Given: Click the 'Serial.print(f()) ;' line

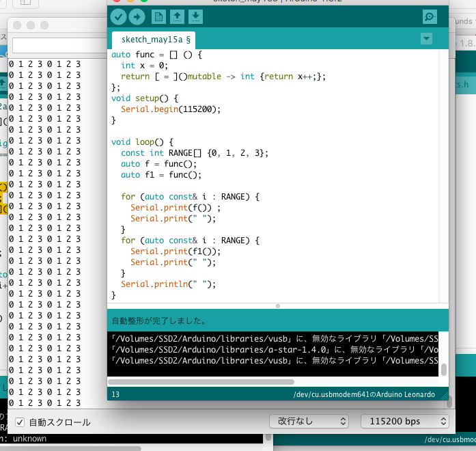Looking at the screenshot, I should pos(176,208).
